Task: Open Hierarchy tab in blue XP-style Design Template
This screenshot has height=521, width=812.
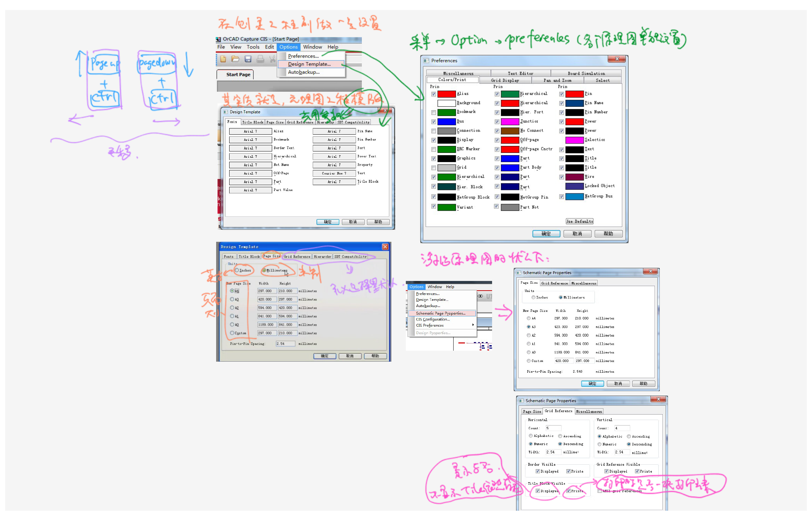Action: (x=322, y=257)
